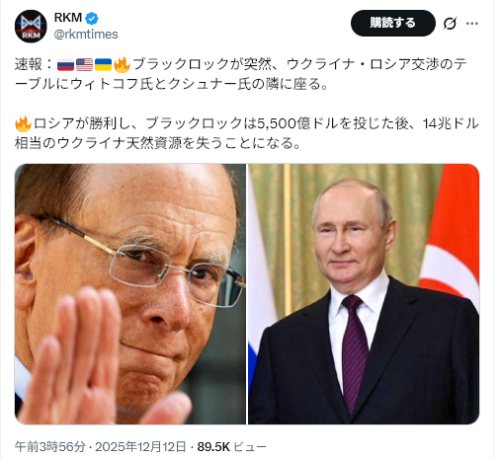
Task: Open the Grok slashed-circle icon
Action: [x=450, y=23]
